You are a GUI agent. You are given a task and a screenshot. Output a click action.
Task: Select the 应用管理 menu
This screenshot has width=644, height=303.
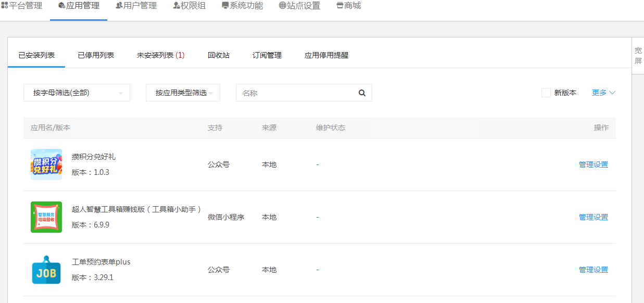(79, 6)
